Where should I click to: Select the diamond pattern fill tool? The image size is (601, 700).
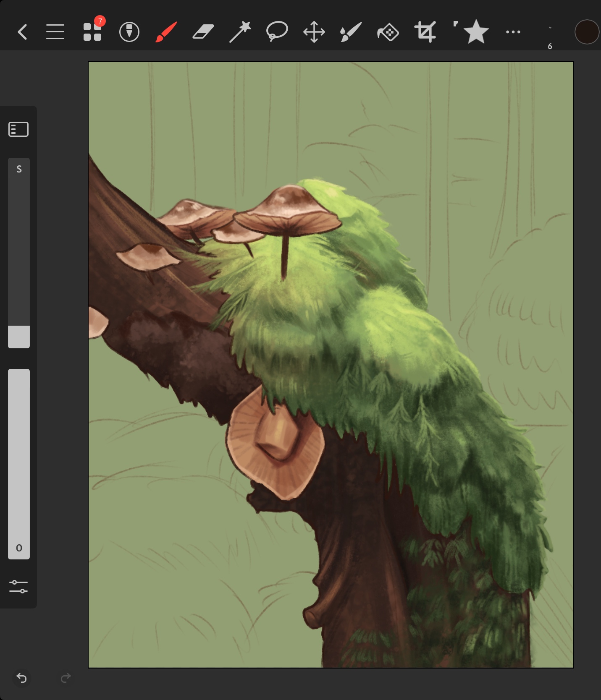pos(388,32)
